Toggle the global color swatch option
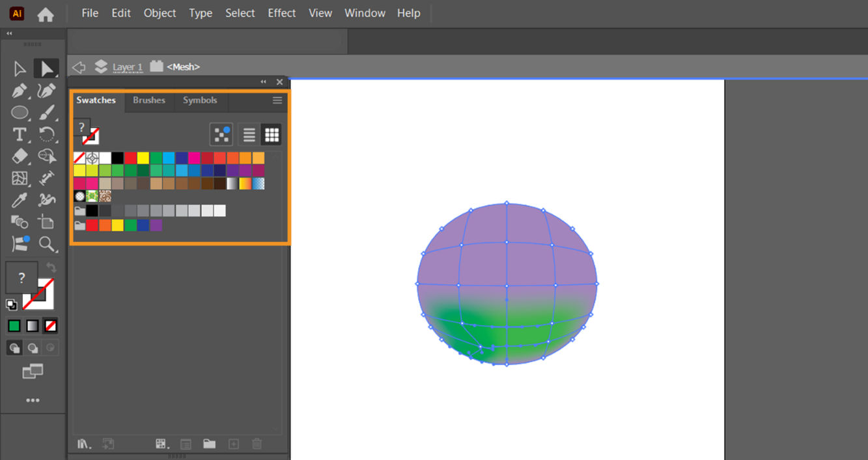Image resolution: width=868 pixels, height=460 pixels. [221, 135]
